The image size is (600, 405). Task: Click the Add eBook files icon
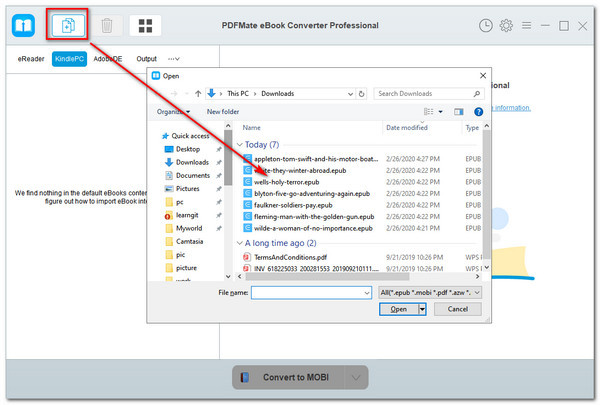point(68,25)
